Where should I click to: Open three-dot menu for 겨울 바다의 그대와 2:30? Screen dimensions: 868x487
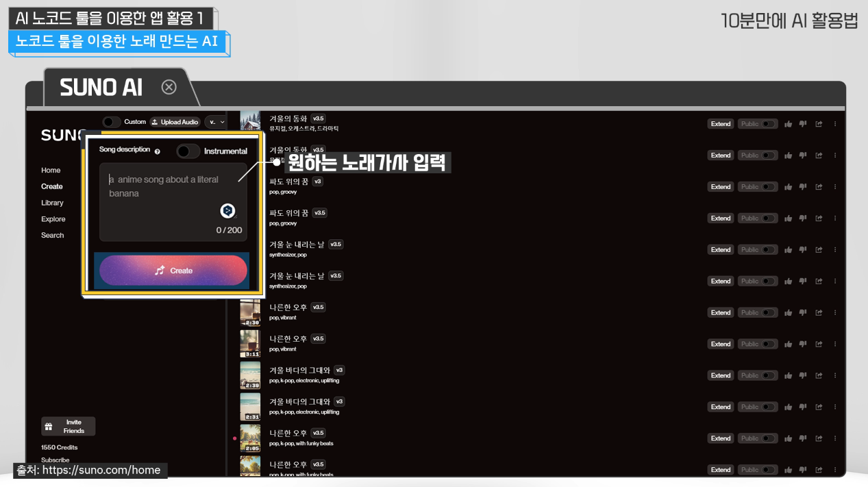tap(835, 376)
